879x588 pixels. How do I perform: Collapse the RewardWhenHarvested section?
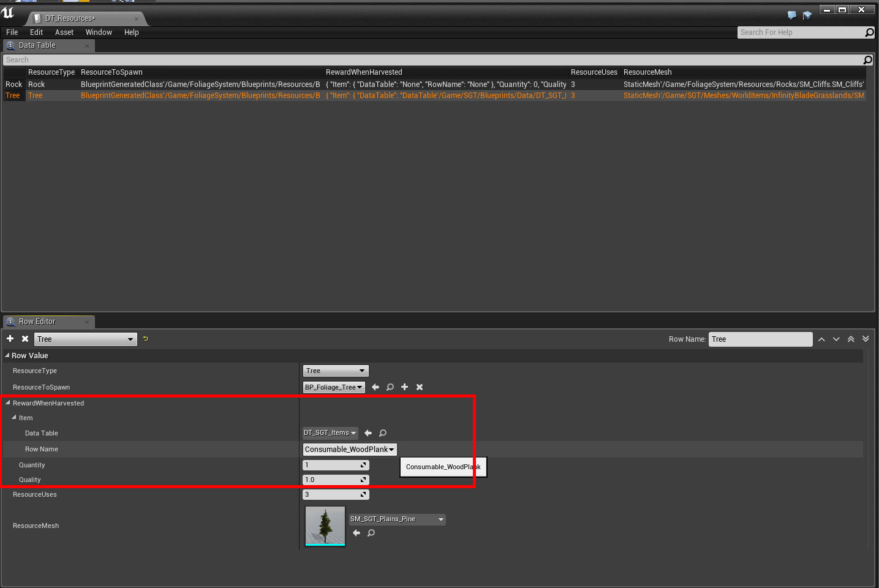[8, 403]
